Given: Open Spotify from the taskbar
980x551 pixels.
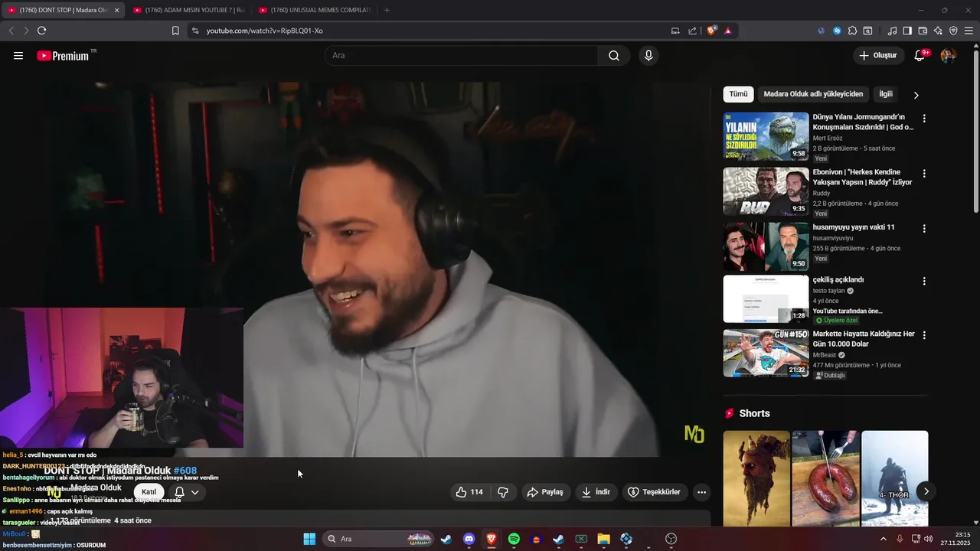Looking at the screenshot, I should (x=514, y=539).
